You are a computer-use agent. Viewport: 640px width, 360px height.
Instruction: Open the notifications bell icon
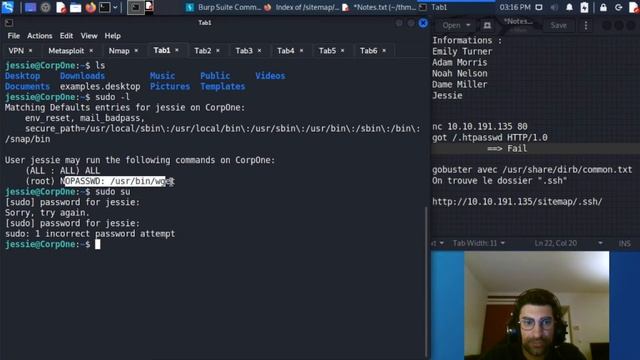click(569, 7)
